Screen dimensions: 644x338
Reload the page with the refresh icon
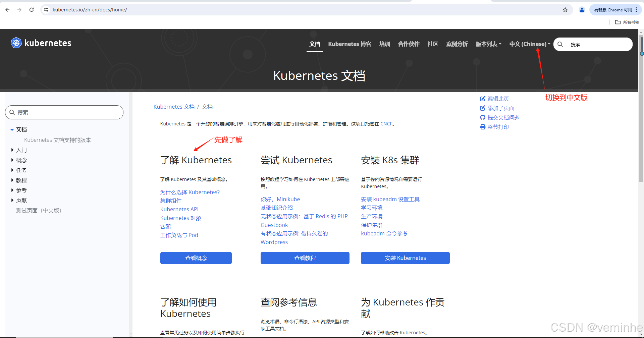pyautogui.click(x=32, y=10)
